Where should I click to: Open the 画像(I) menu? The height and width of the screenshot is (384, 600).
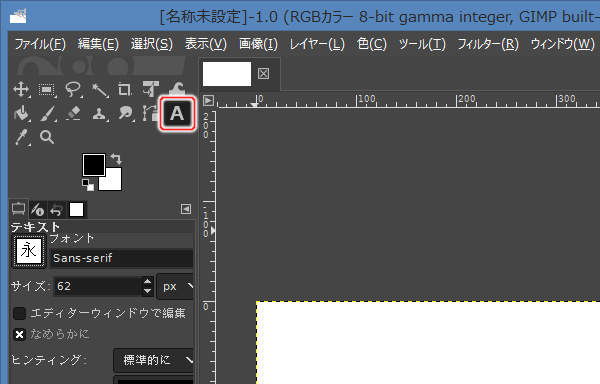pos(258,44)
